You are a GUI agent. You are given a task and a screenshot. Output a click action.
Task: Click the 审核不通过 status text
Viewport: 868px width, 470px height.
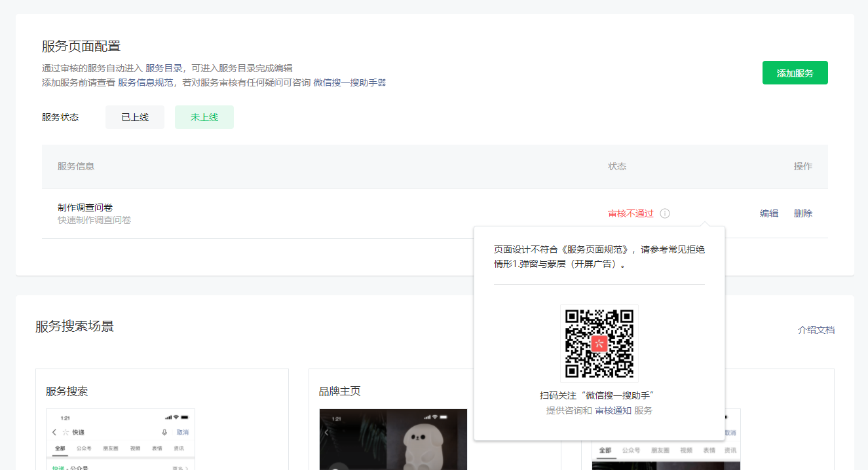click(631, 213)
